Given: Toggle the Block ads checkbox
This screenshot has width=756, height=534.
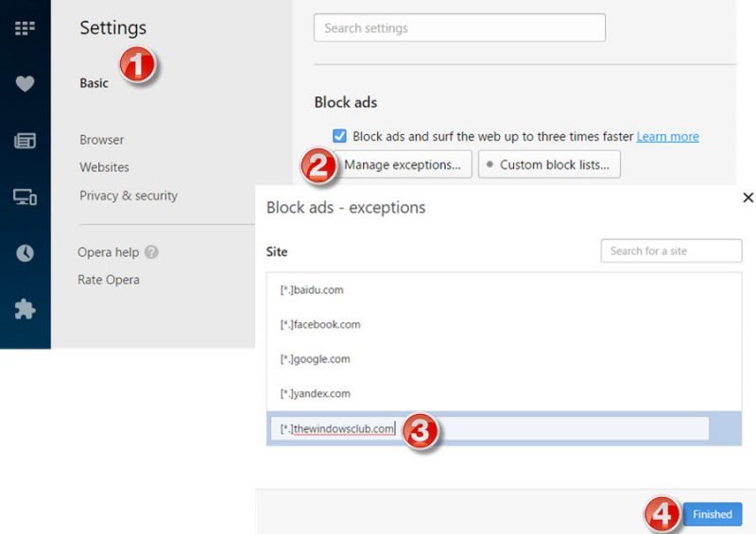Looking at the screenshot, I should (340, 136).
